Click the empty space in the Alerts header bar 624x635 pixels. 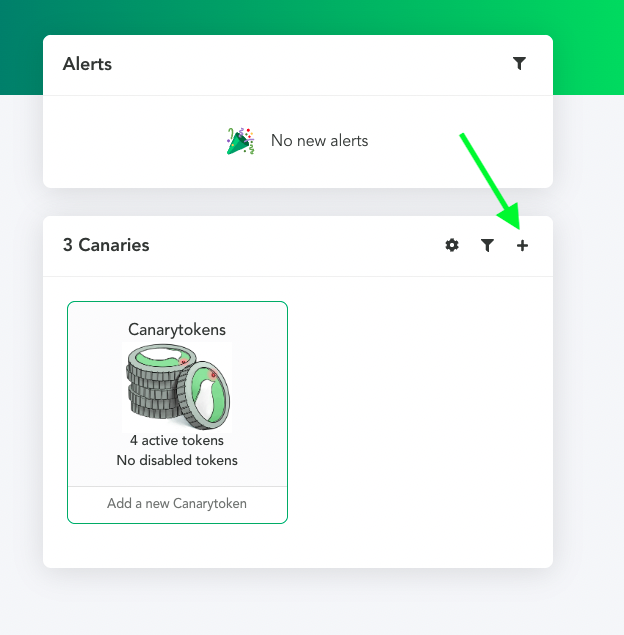tap(312, 65)
